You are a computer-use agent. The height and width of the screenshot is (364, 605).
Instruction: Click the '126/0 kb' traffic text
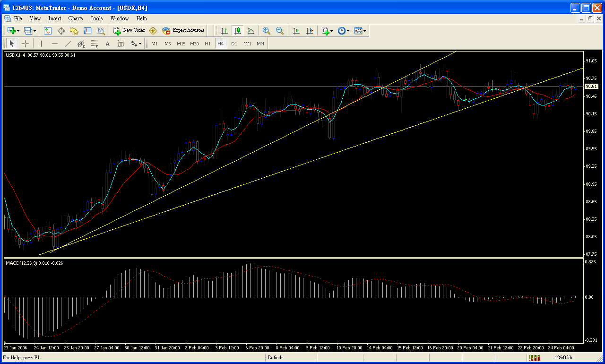point(563,358)
